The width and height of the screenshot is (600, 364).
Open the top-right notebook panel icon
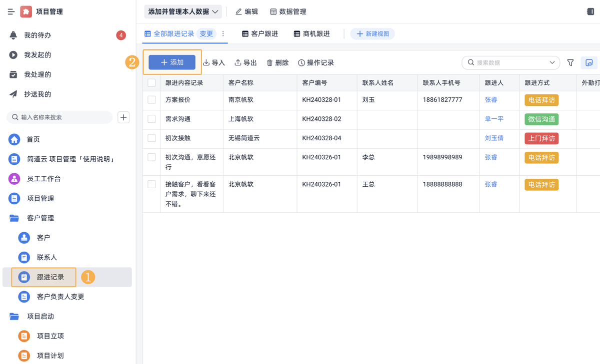coord(590,11)
